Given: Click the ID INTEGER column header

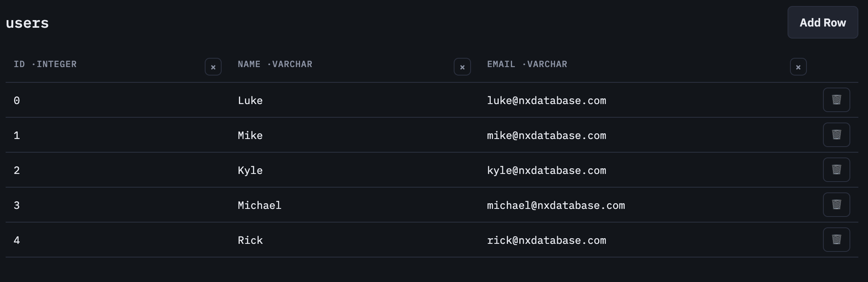Looking at the screenshot, I should tap(45, 64).
